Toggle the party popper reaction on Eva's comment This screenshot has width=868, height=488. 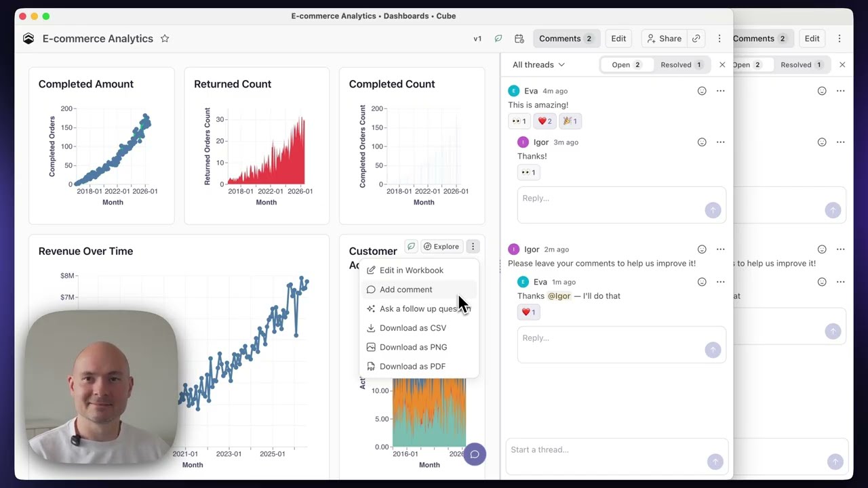570,121
